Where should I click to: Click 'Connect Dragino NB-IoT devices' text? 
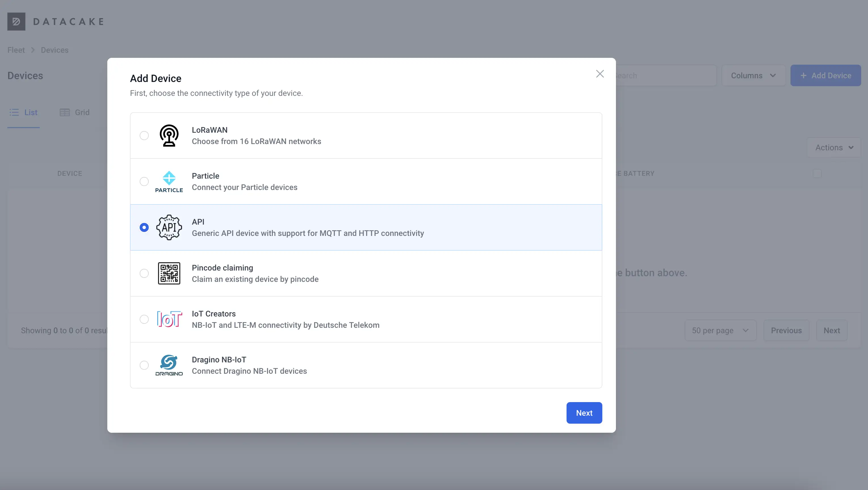(249, 371)
